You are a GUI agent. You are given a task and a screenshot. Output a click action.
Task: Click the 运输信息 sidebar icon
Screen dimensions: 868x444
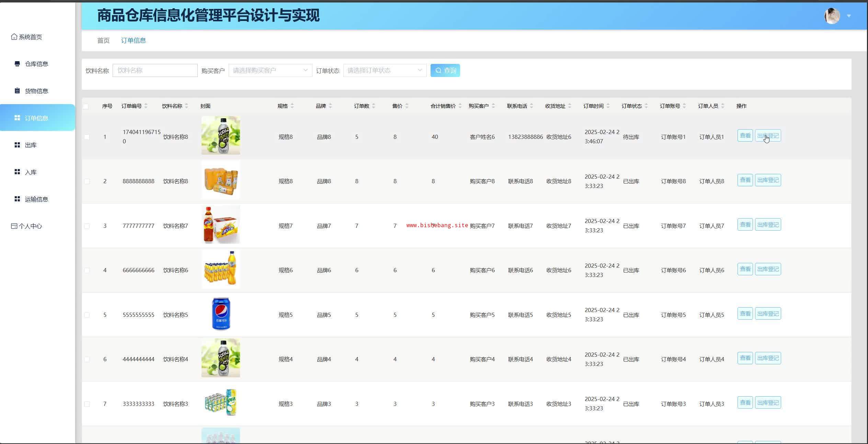coord(17,199)
